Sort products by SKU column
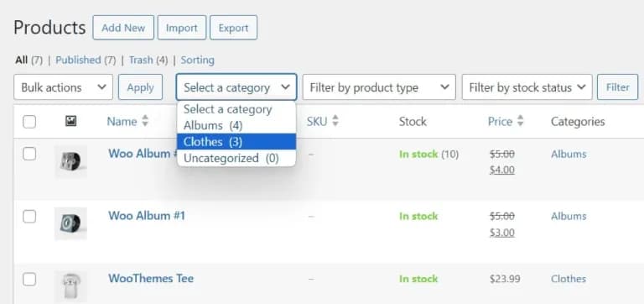 coord(317,122)
